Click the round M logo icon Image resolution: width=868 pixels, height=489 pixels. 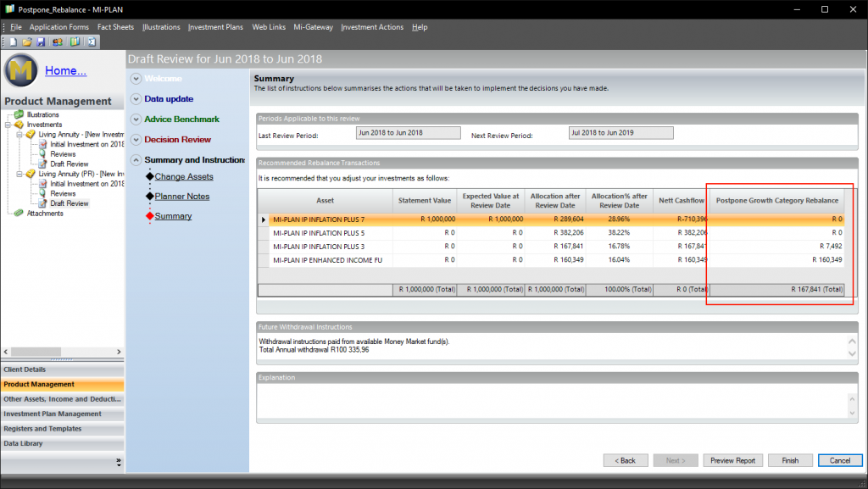(x=22, y=71)
